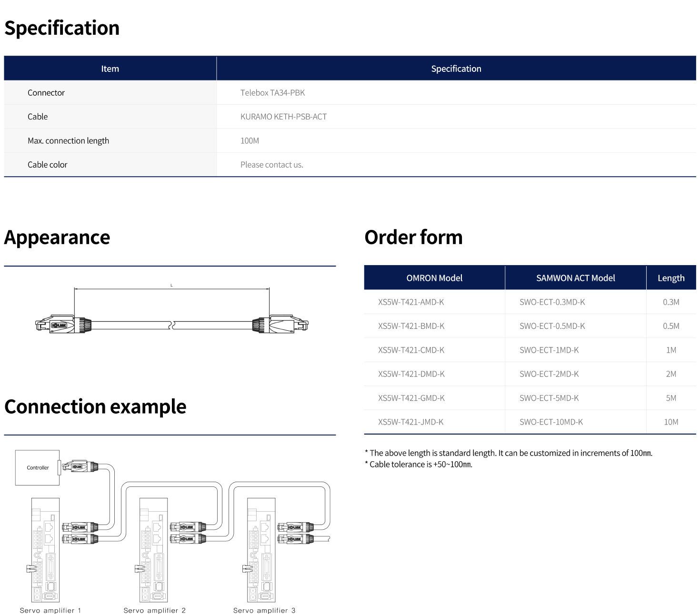The height and width of the screenshot is (614, 700).
Task: Click lower connector on Servo amplifier 3
Action: coord(296,539)
